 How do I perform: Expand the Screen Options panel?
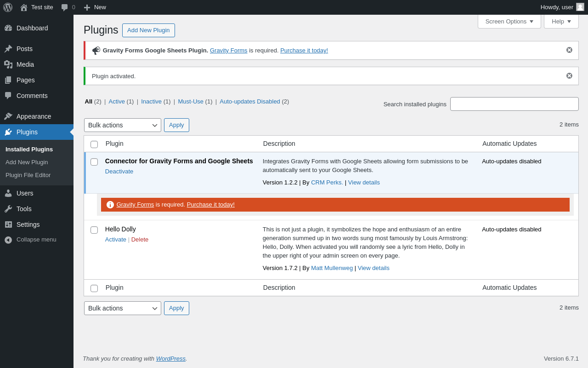(509, 21)
